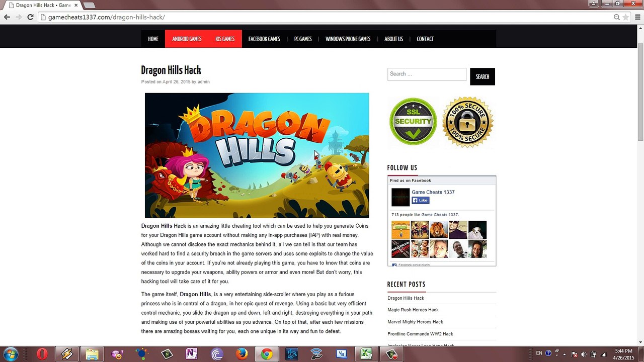This screenshot has height=362, width=644.
Task: Open Marvel Mighty Heroes Hack recent post
Action: (x=415, y=322)
